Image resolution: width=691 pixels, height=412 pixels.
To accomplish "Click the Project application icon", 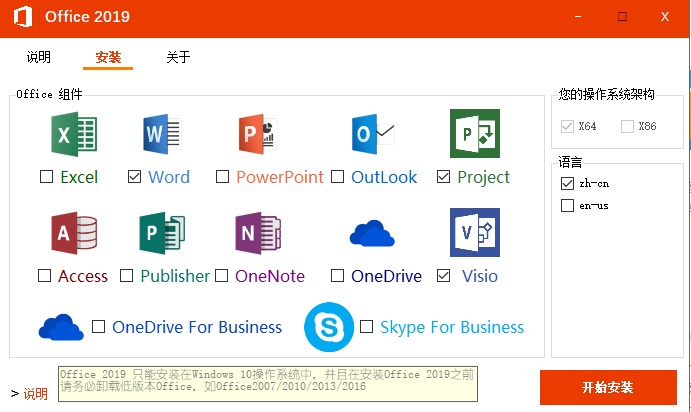I will (x=474, y=134).
